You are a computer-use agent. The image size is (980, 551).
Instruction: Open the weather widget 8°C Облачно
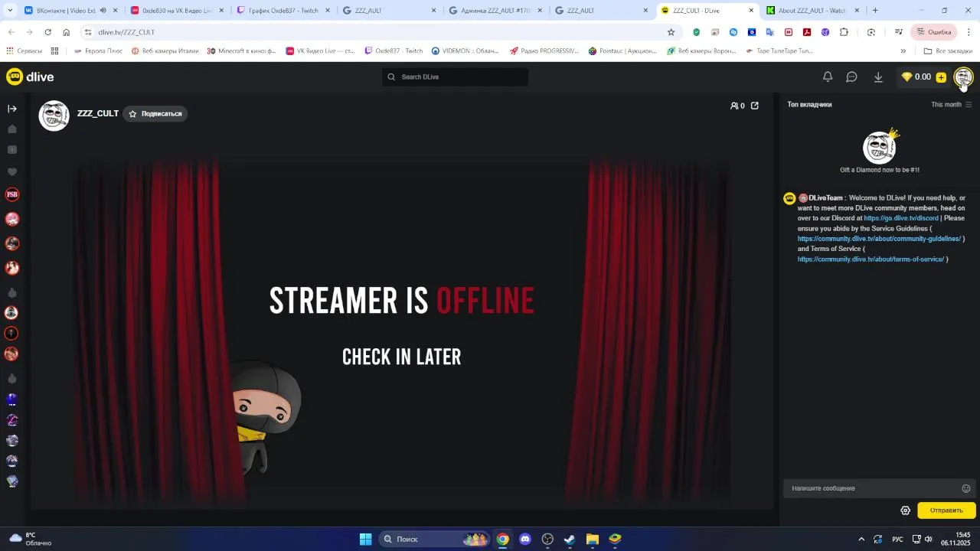tap(31, 539)
